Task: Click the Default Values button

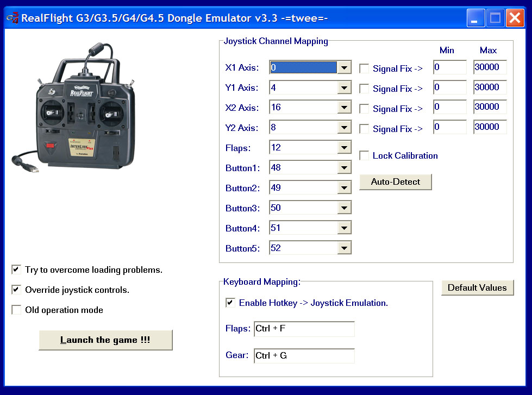Action: [x=477, y=287]
